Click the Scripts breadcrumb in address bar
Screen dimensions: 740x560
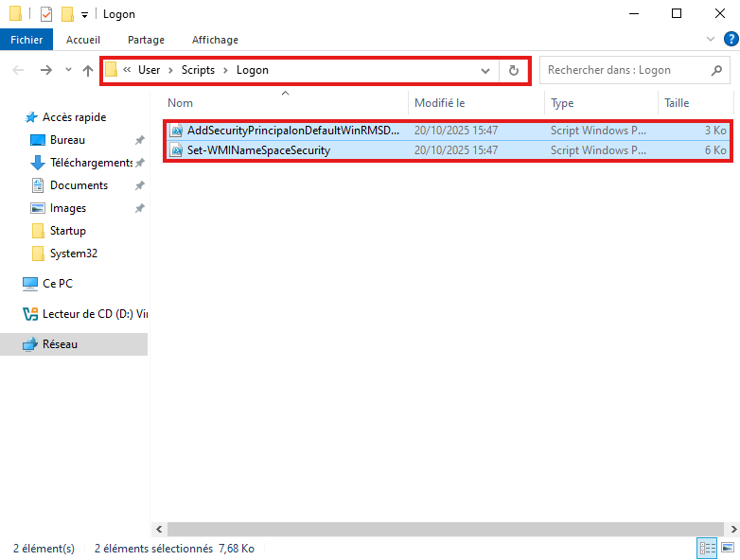[199, 70]
